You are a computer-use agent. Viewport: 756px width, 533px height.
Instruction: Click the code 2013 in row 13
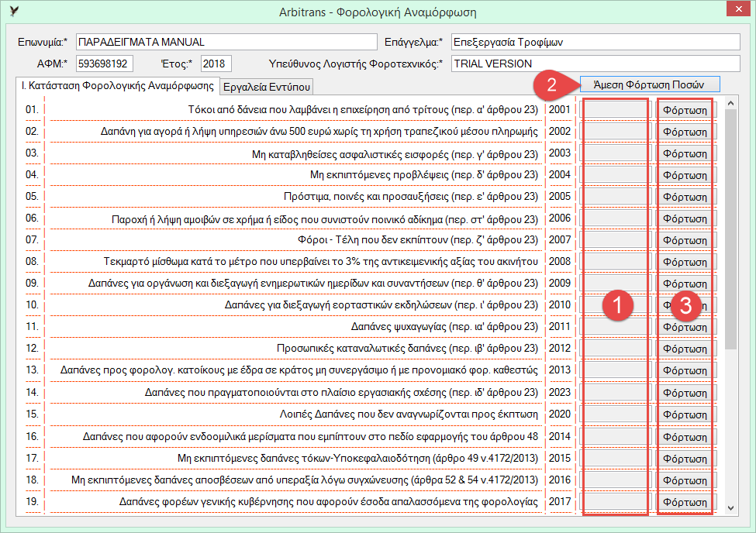(x=559, y=370)
